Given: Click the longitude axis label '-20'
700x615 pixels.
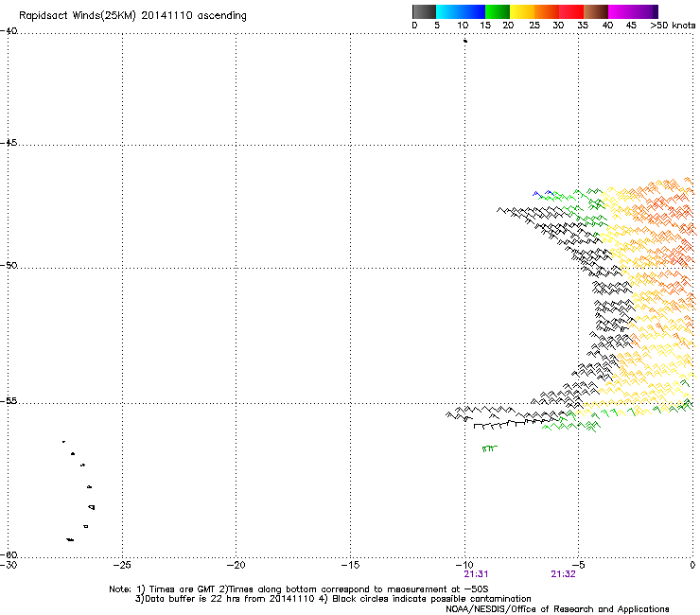Looking at the screenshot, I should [236, 566].
